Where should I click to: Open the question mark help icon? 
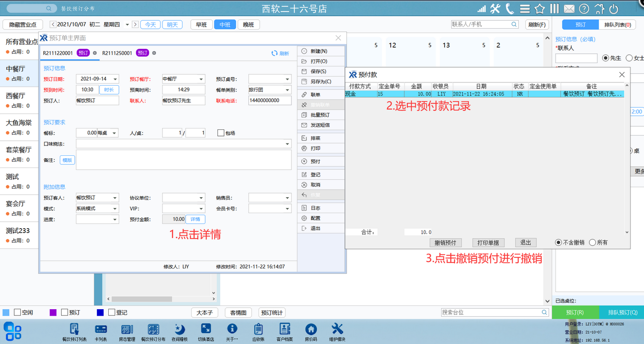tap(584, 8)
